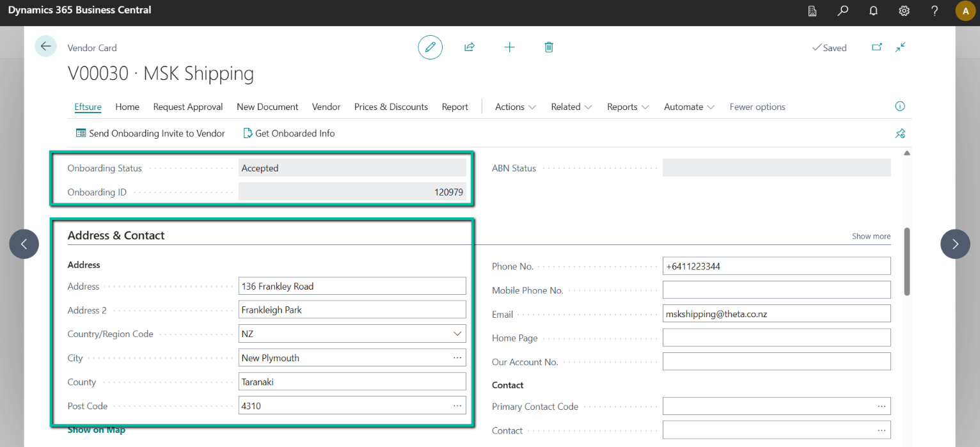Open City lookup ellipsis
Image resolution: width=980 pixels, height=447 pixels.
click(x=457, y=358)
